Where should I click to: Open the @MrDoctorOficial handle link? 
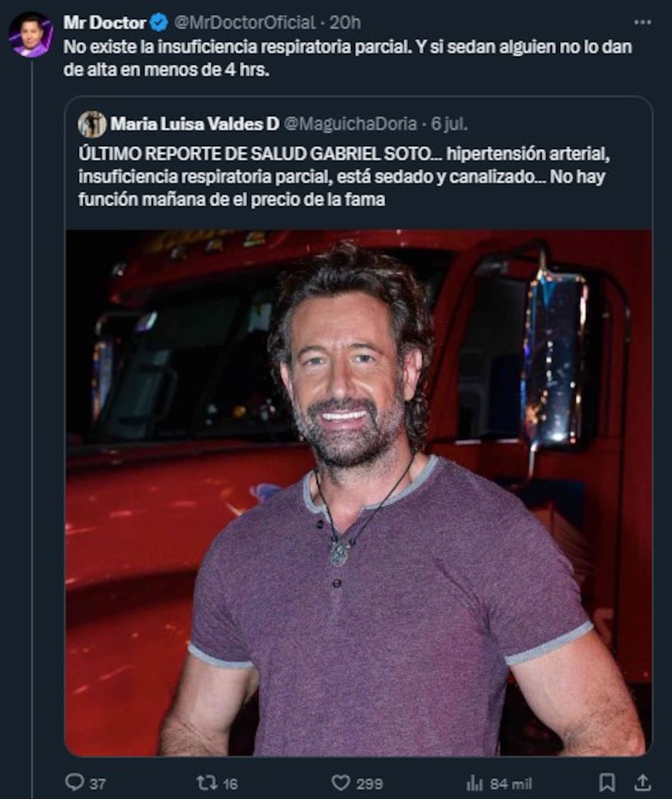pos(245,22)
